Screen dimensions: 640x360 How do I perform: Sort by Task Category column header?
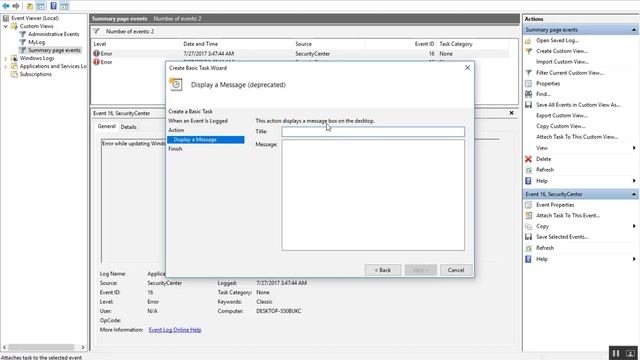pos(456,44)
